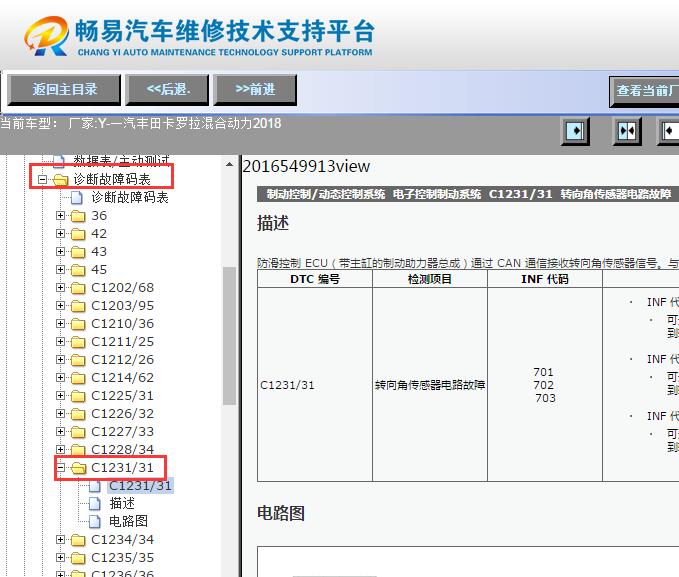The image size is (679, 577).
Task: Click the 检测项目 column header
Action: (x=430, y=279)
